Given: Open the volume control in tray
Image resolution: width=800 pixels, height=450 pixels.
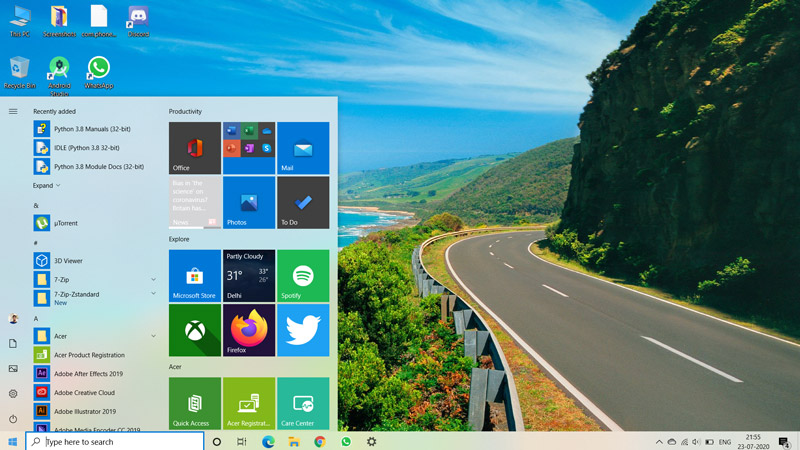Looking at the screenshot, I should click(696, 442).
